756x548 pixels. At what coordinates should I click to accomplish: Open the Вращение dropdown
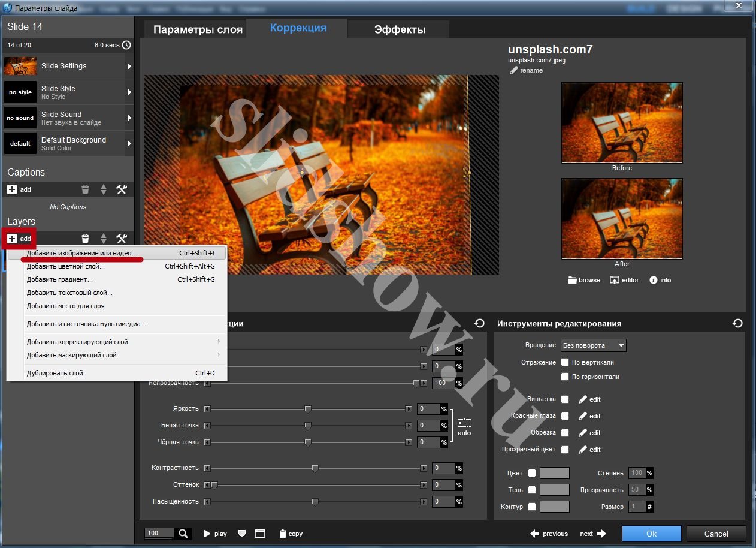click(x=594, y=345)
